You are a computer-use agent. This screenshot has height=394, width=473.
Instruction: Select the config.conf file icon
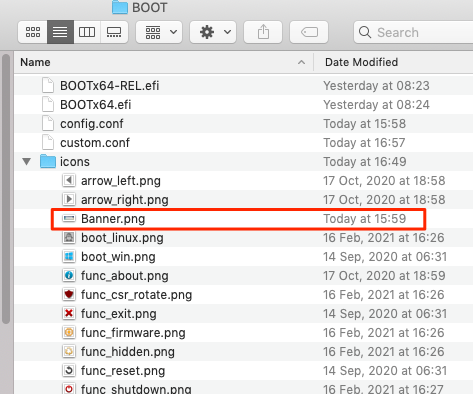pos(48,123)
